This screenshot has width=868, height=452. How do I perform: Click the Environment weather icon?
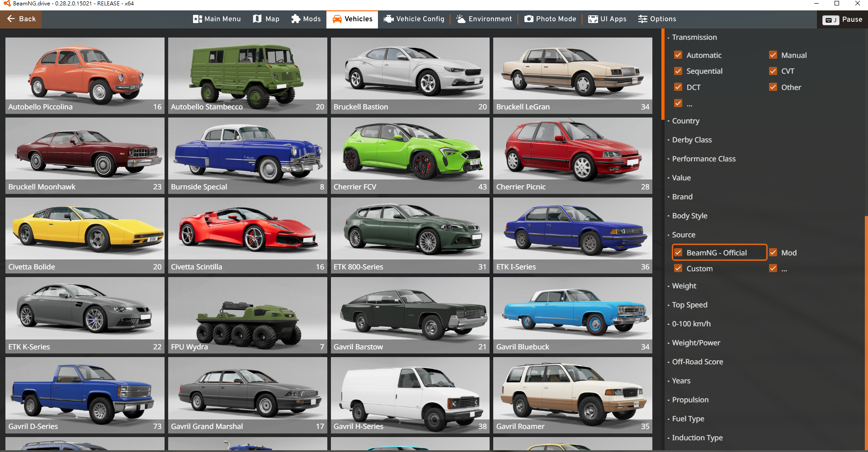click(x=461, y=19)
